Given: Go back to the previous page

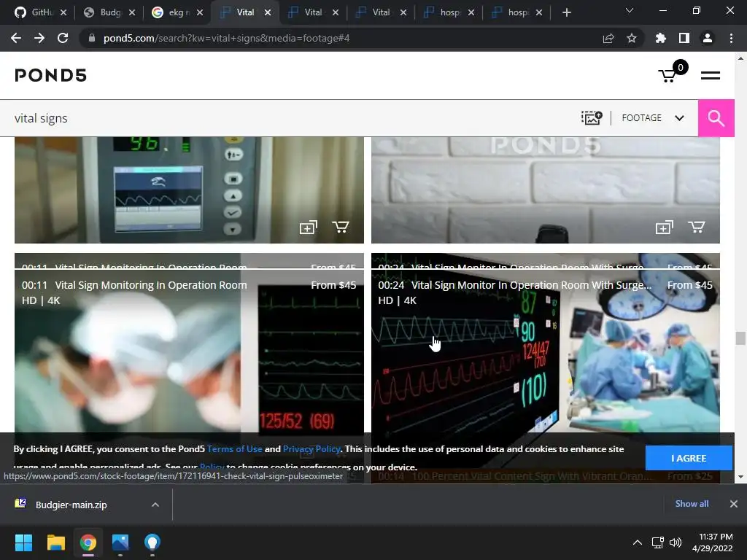Looking at the screenshot, I should click(16, 38).
